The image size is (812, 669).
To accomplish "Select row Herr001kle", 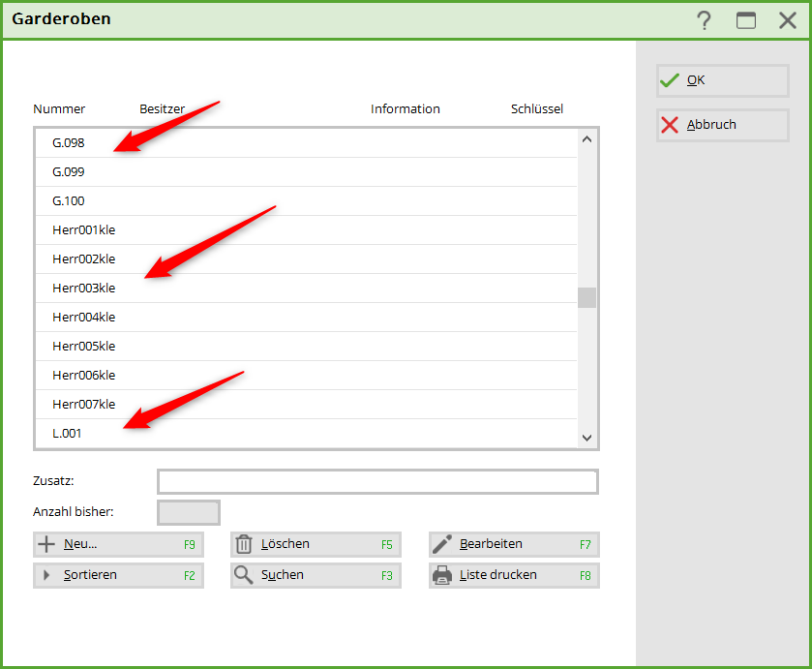I will click(306, 230).
